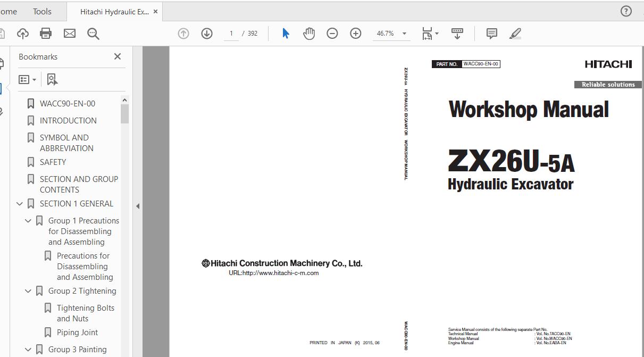The image size is (644, 357).
Task: Add a new bookmark
Action: (52, 79)
